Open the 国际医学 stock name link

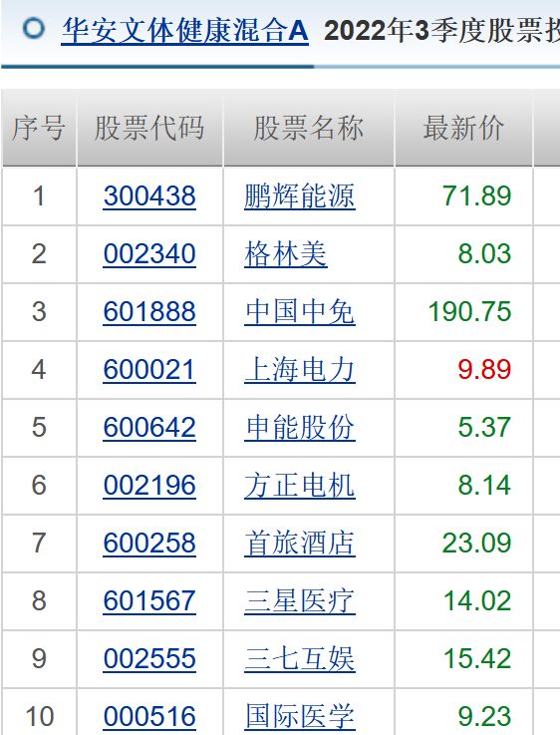click(x=300, y=716)
